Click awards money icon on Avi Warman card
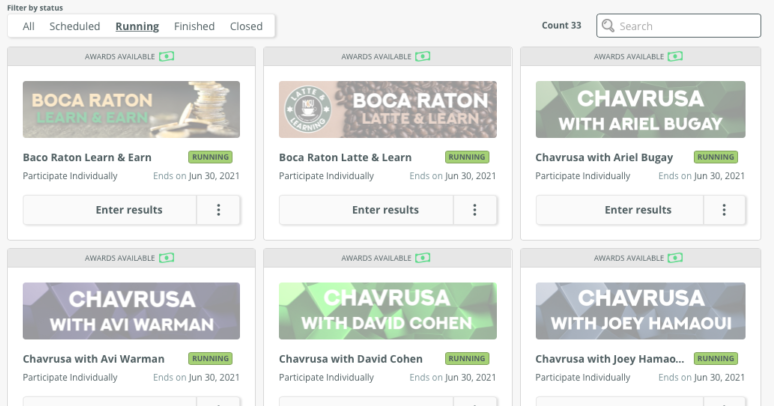The image size is (774, 406). point(167,258)
